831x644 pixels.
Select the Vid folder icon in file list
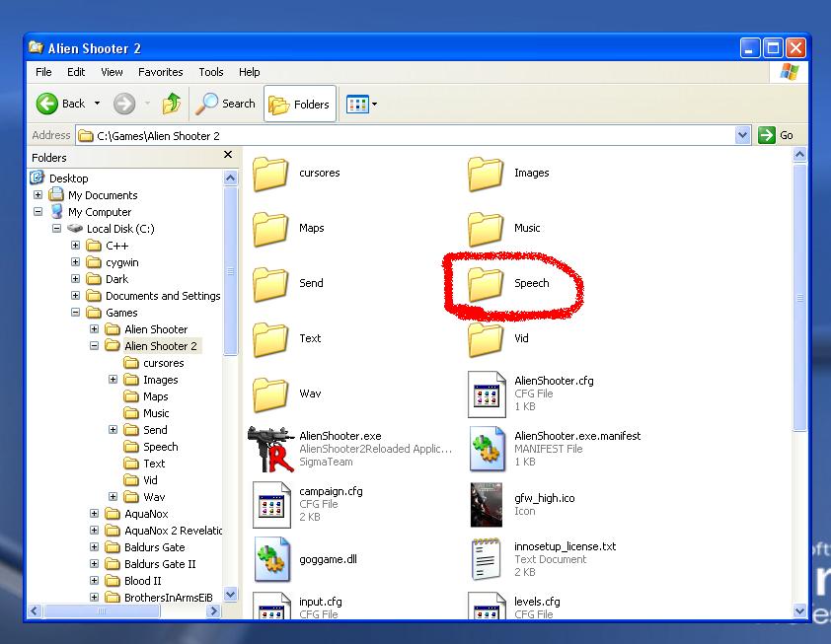tap(486, 339)
